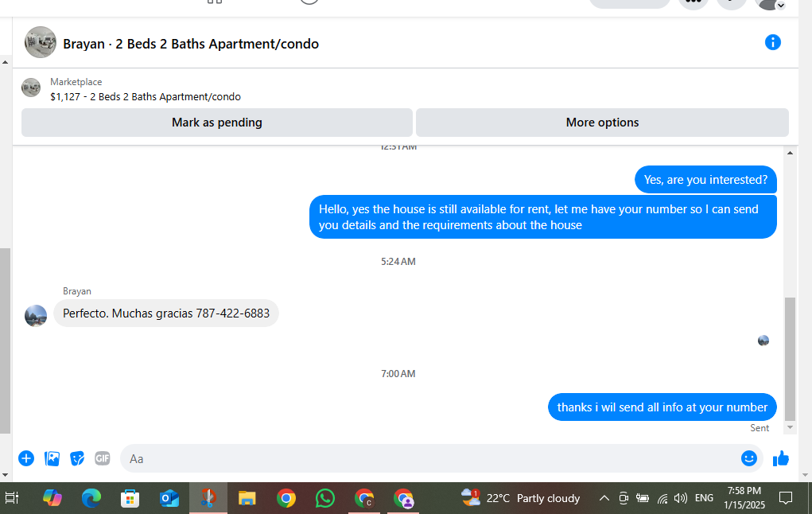Choose a sticker icon
This screenshot has width=812, height=514.
[x=77, y=458]
